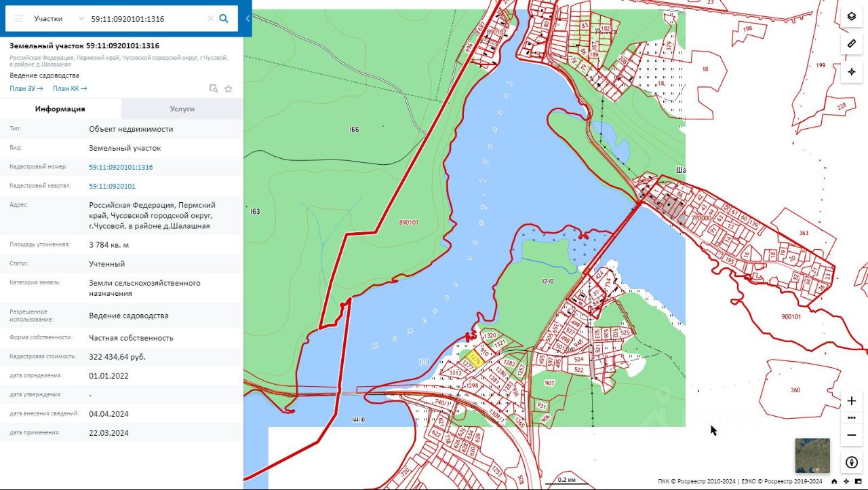Viewport: 868px width, 490px height.
Task: Open the three-dots map options button
Action: click(x=852, y=417)
